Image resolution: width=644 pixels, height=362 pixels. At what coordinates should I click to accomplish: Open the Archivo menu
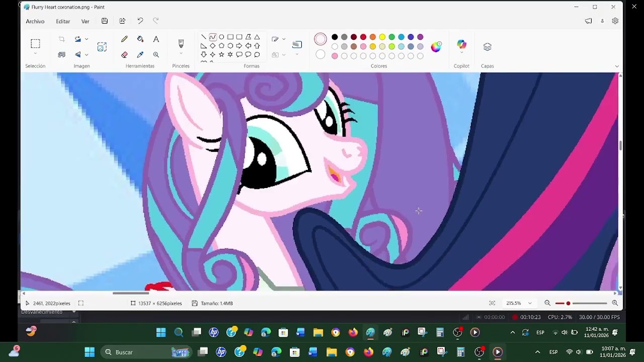point(35,21)
